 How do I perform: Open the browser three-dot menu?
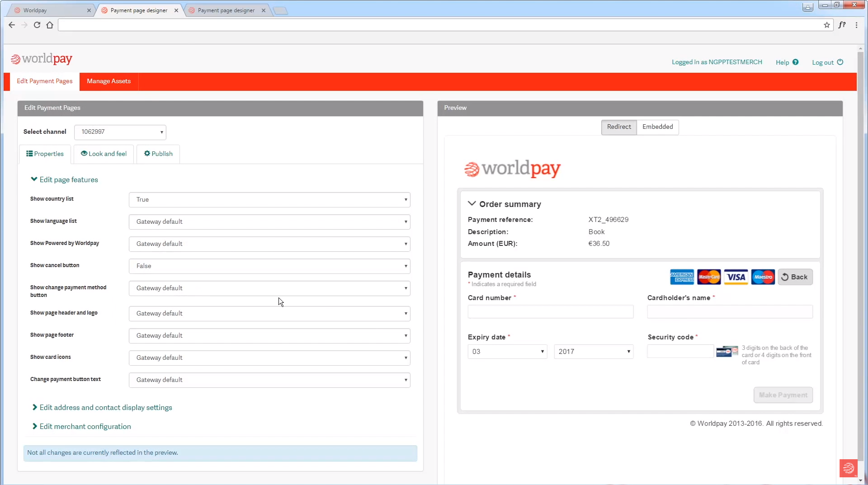coord(856,25)
